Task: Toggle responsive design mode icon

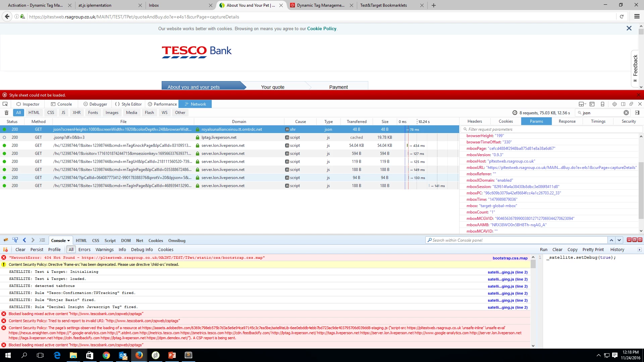Action: pos(602,104)
